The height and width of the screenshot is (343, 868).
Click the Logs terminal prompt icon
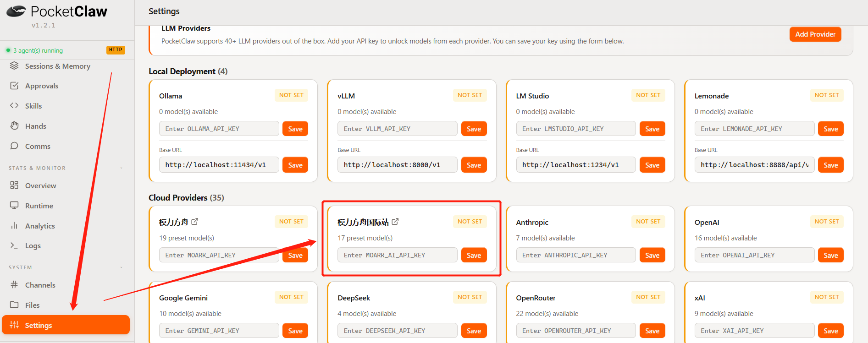click(14, 245)
